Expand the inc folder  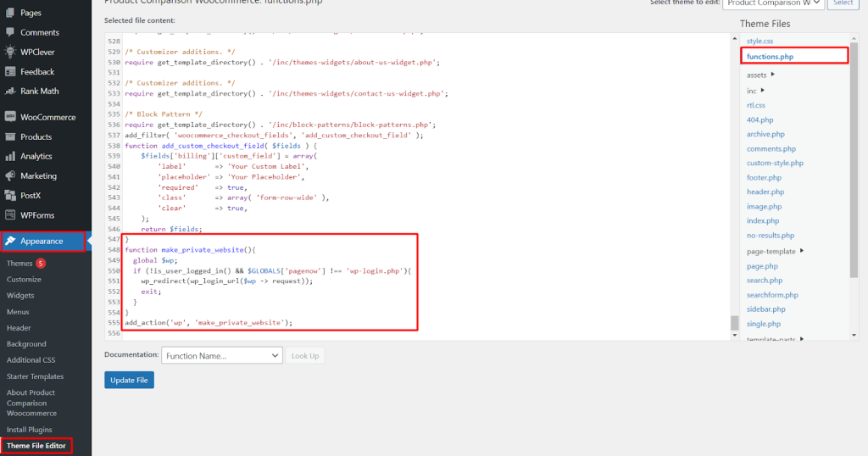(755, 91)
